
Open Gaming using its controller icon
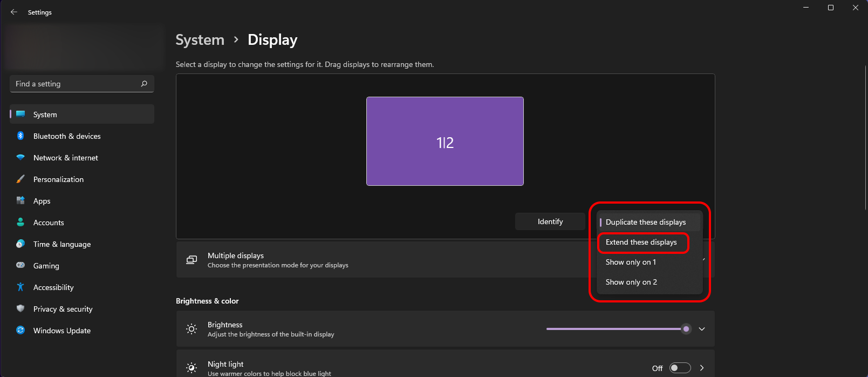click(20, 265)
